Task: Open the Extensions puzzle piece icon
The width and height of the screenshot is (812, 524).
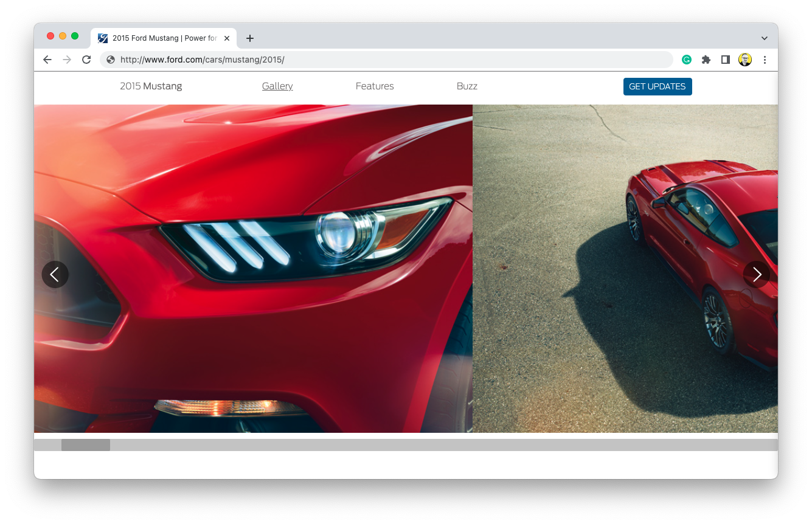Action: [706, 60]
